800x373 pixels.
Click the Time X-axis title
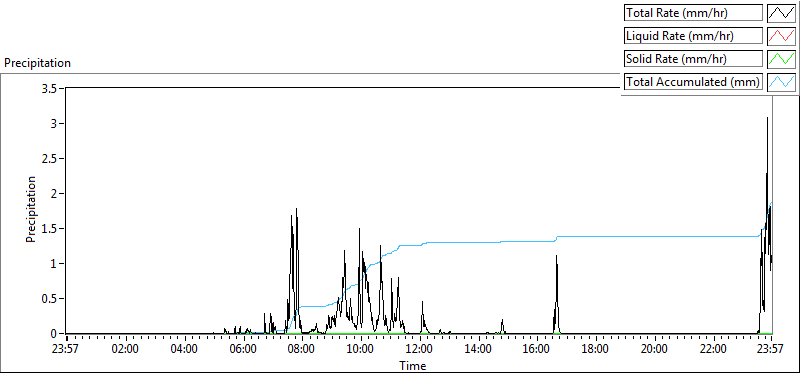pos(412,365)
